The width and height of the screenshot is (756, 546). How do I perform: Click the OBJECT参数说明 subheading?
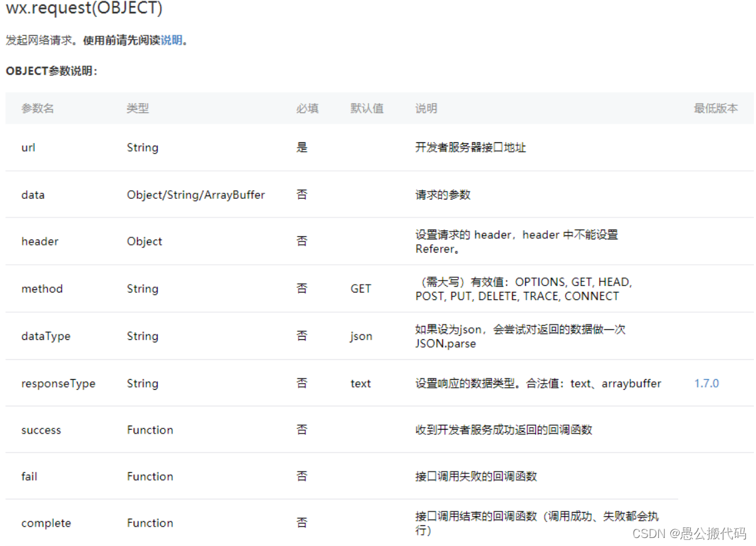(52, 71)
